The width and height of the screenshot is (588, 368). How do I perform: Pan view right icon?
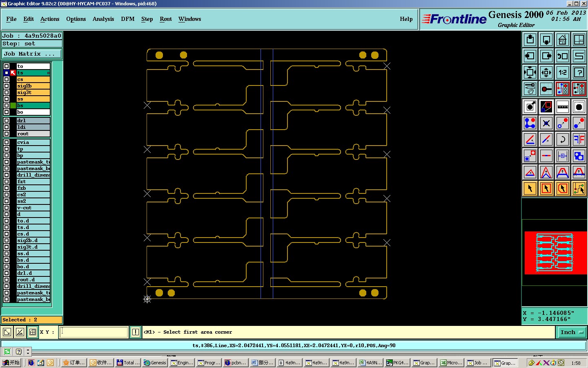click(x=546, y=56)
